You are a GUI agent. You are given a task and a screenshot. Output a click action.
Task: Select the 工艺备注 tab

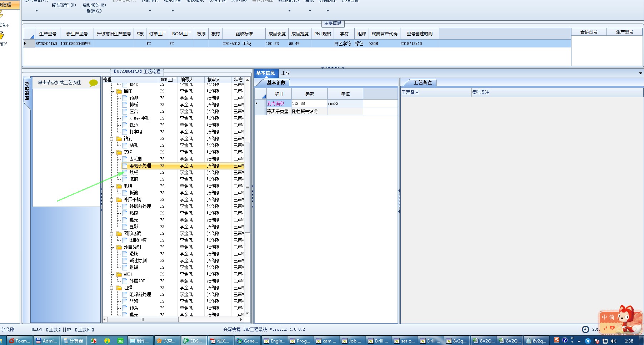(423, 82)
